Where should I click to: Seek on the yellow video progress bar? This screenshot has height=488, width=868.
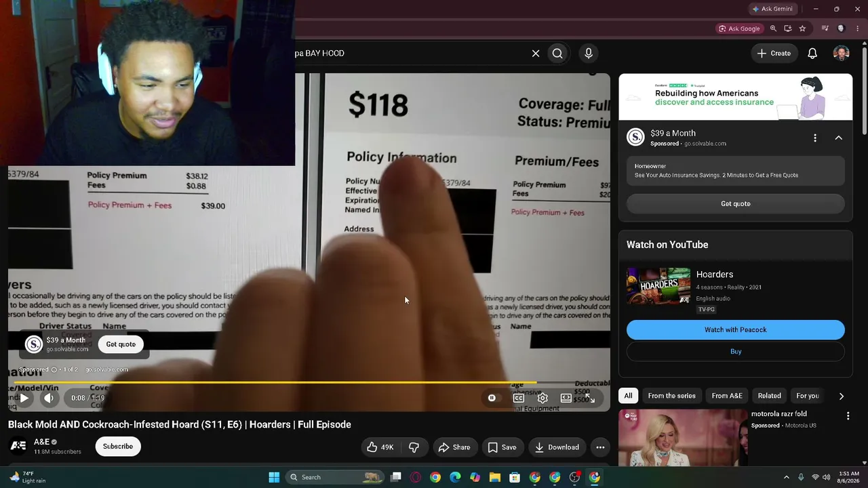pos(309,382)
